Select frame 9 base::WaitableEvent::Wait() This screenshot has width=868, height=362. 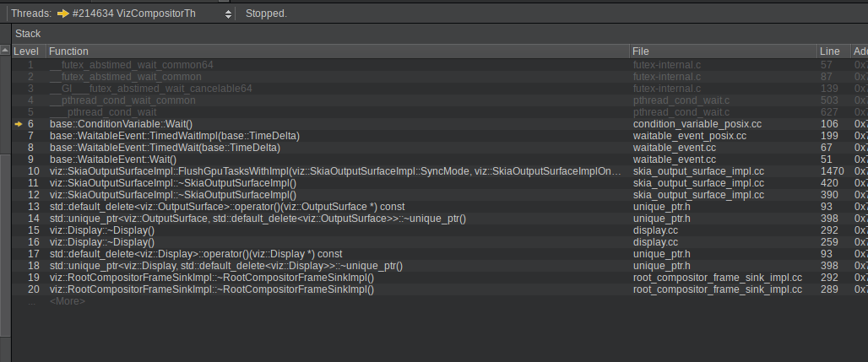[x=113, y=159]
